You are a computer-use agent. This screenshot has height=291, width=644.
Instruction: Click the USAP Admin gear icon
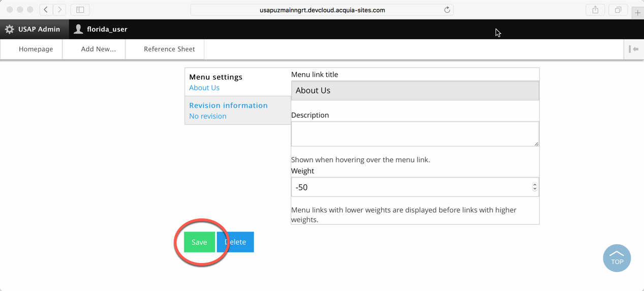tap(10, 29)
